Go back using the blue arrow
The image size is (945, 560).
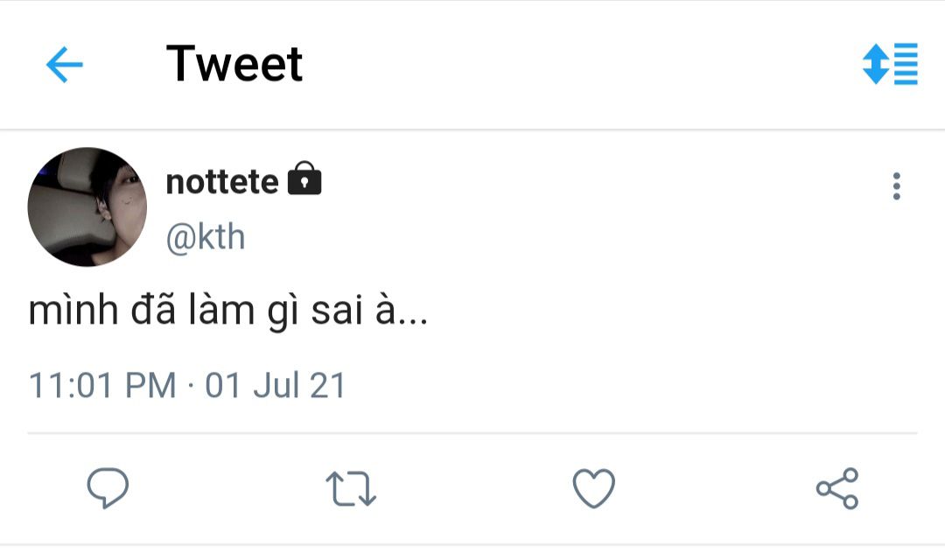(x=65, y=65)
